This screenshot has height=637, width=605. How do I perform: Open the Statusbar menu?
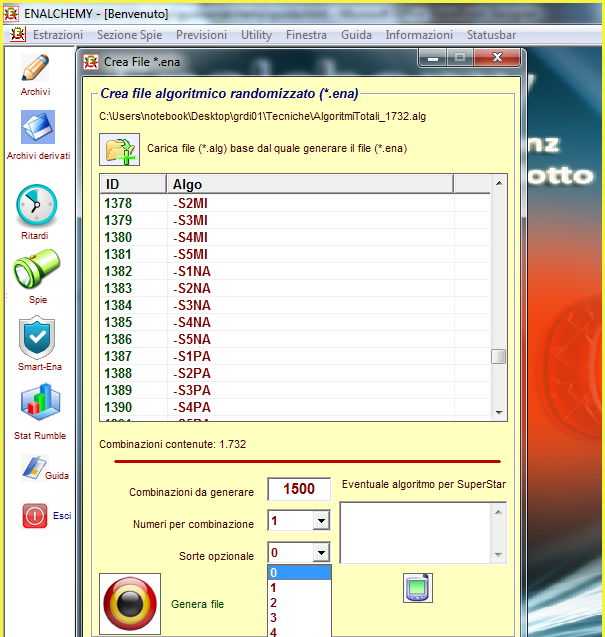[x=491, y=35]
